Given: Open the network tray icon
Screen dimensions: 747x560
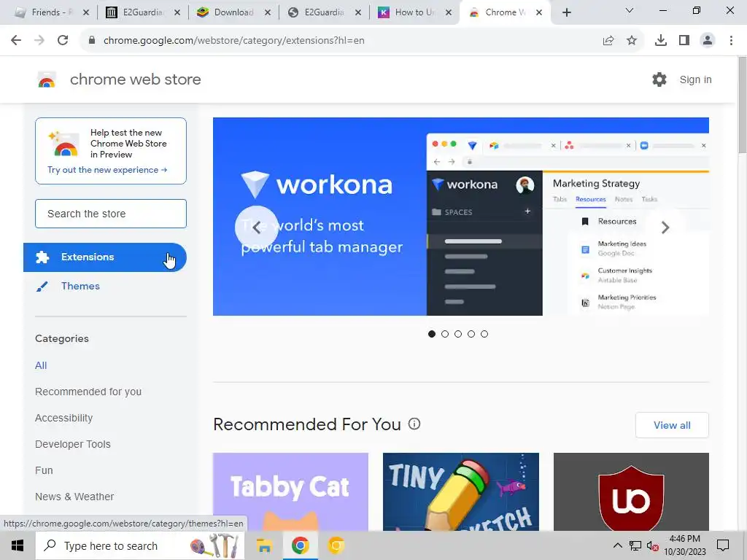Looking at the screenshot, I should 635,545.
